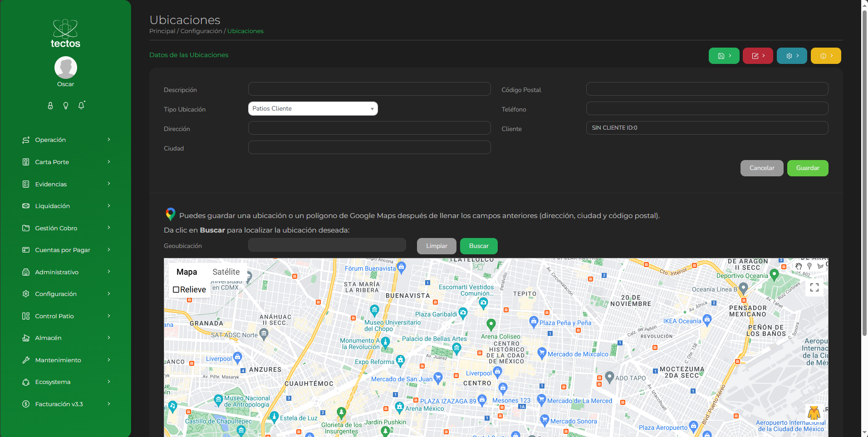
Task: Click the Guardar button to save
Action: 807,168
